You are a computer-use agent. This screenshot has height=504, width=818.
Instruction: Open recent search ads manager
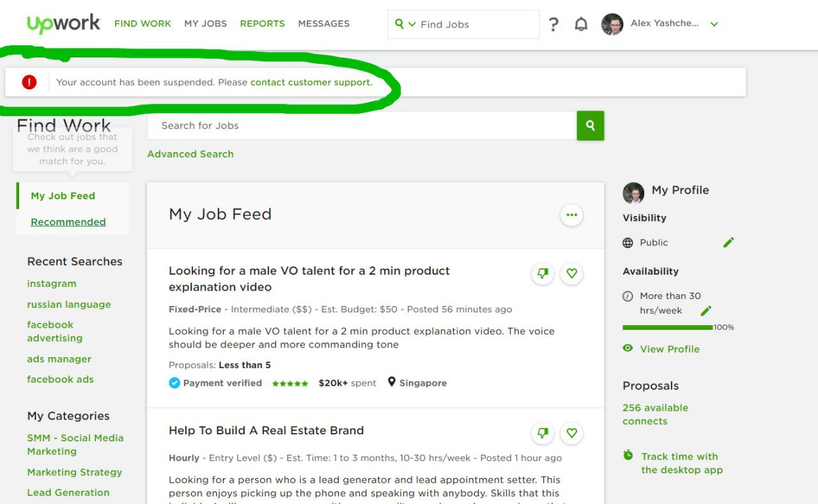(x=59, y=359)
